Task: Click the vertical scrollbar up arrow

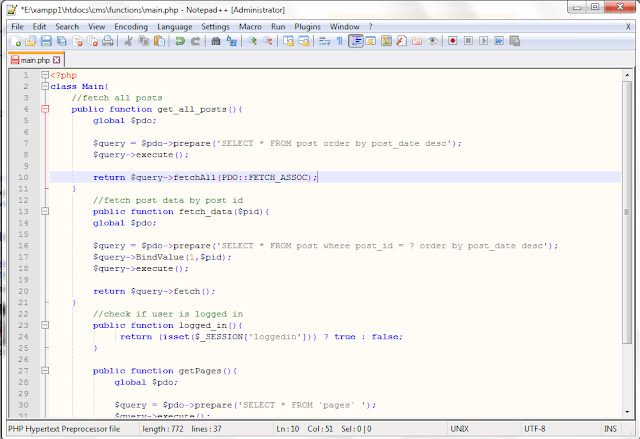Action: click(x=627, y=75)
